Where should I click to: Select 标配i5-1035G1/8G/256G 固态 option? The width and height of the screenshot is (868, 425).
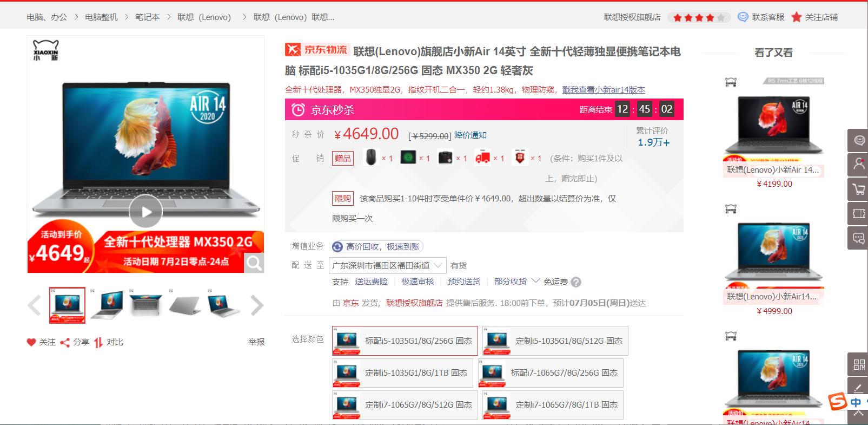pos(405,341)
